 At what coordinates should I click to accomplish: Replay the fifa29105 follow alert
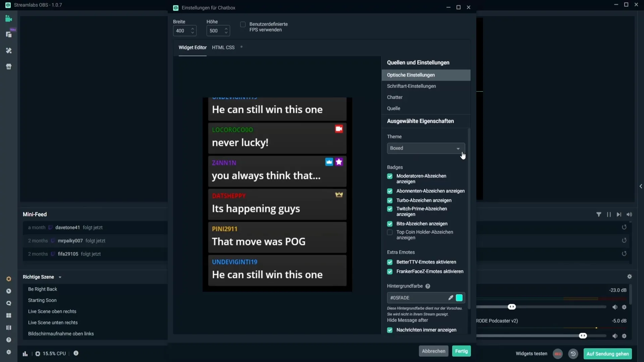point(624,254)
